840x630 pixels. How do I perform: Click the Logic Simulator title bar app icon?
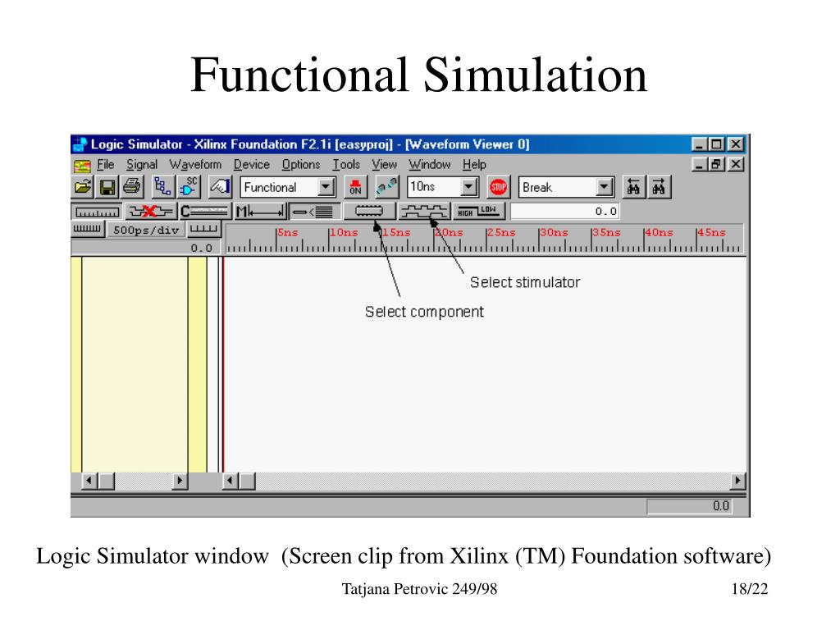point(80,144)
